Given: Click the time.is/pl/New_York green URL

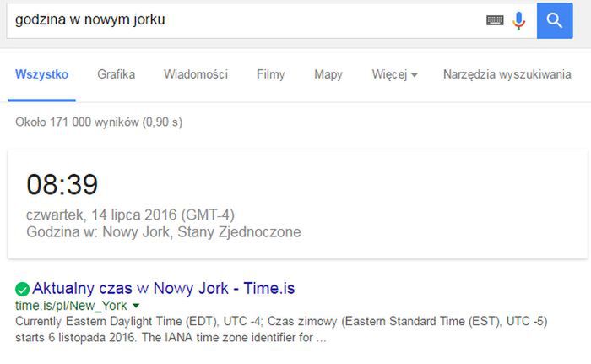Looking at the screenshot, I should click(71, 305).
